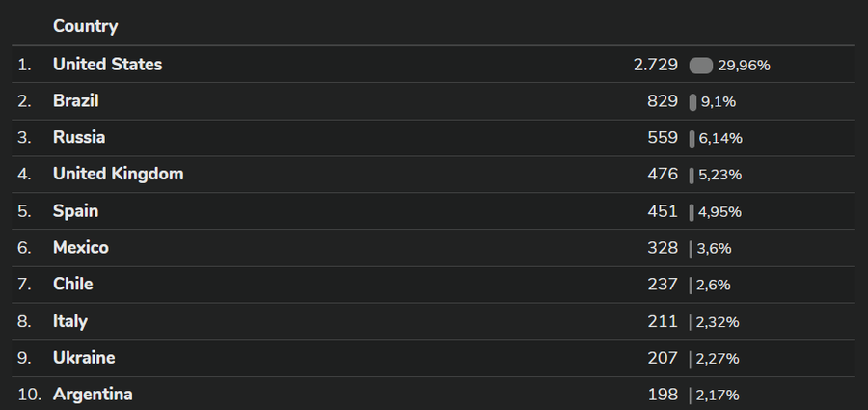Select Italy from the list

click(x=70, y=321)
